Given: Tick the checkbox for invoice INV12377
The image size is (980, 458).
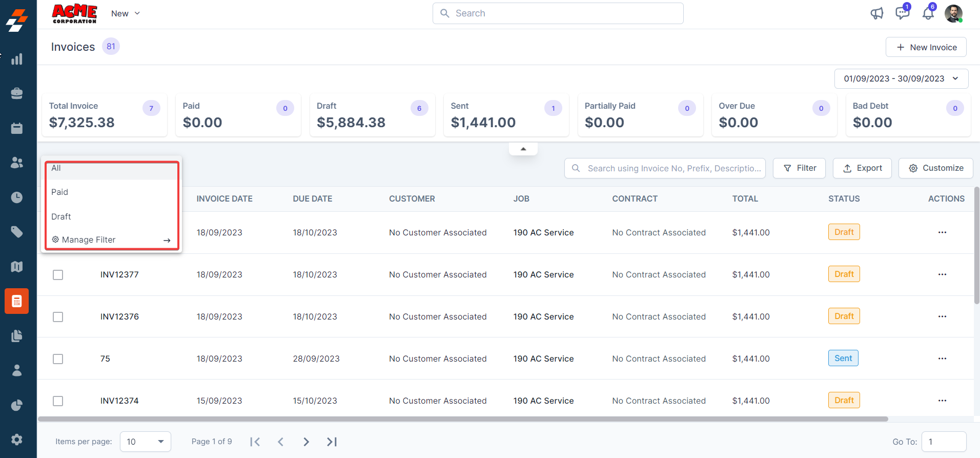Looking at the screenshot, I should [58, 275].
